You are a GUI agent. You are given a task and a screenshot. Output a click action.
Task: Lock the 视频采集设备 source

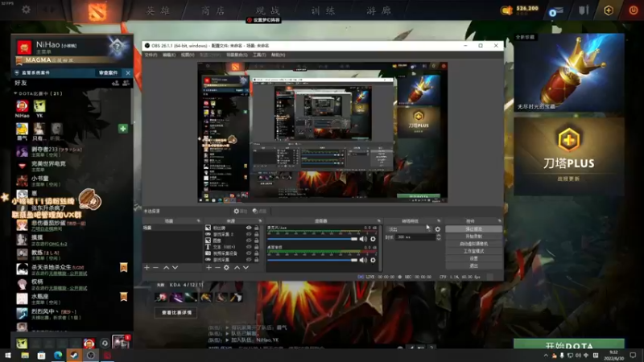click(x=256, y=253)
